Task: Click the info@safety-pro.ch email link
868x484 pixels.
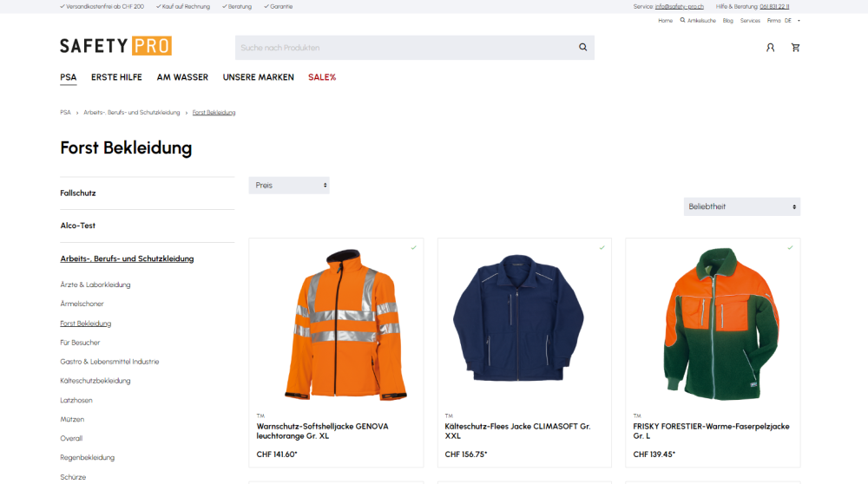Action: pos(679,6)
